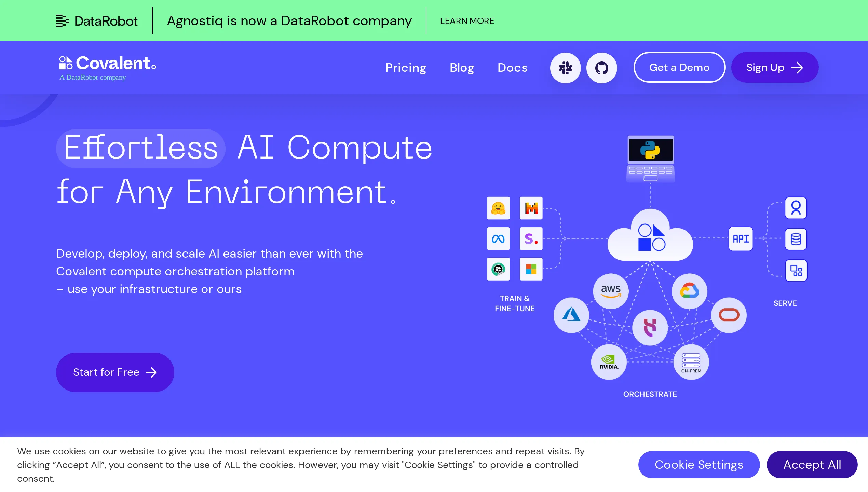
Task: Click the API icon
Action: tap(741, 238)
